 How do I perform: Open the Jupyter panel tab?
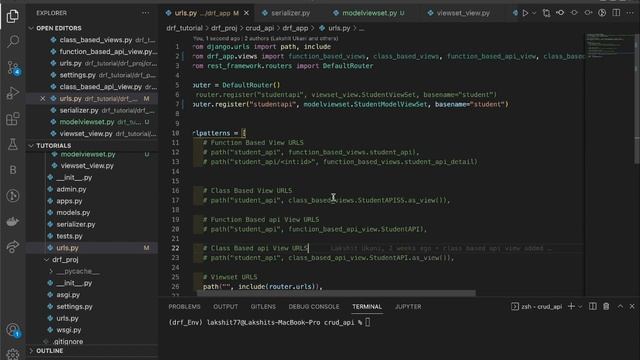coord(408,307)
